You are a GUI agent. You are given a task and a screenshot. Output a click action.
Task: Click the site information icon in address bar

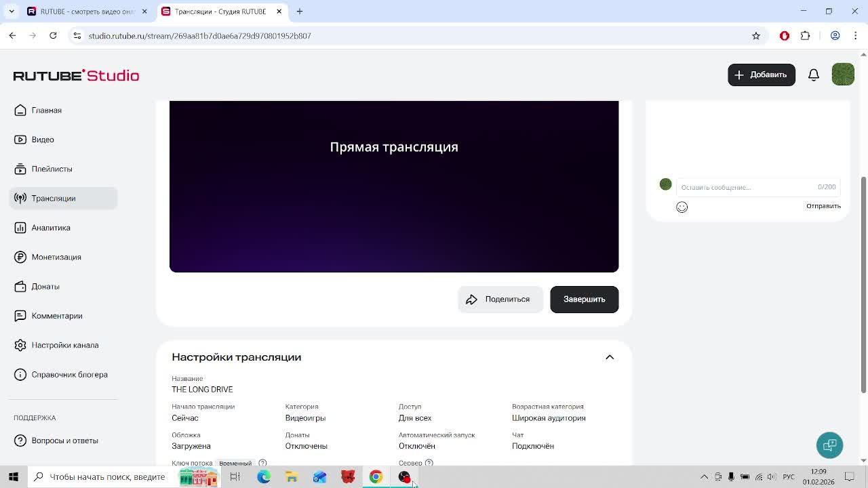[77, 36]
